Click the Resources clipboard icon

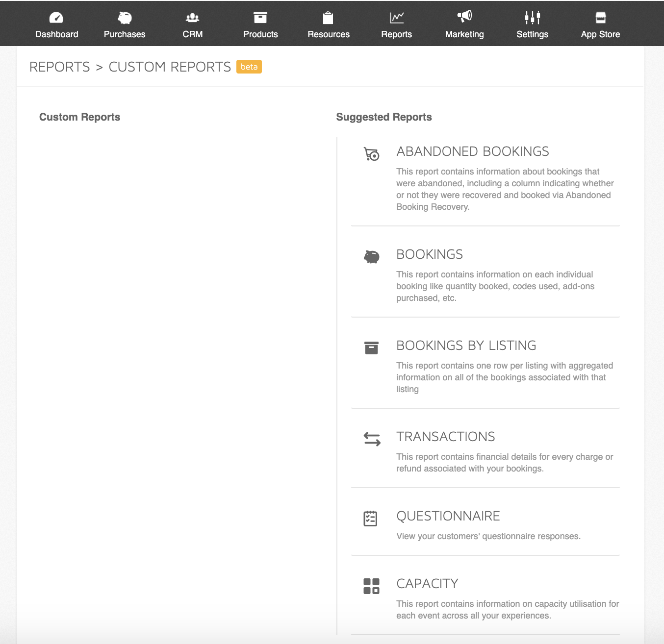(x=328, y=18)
